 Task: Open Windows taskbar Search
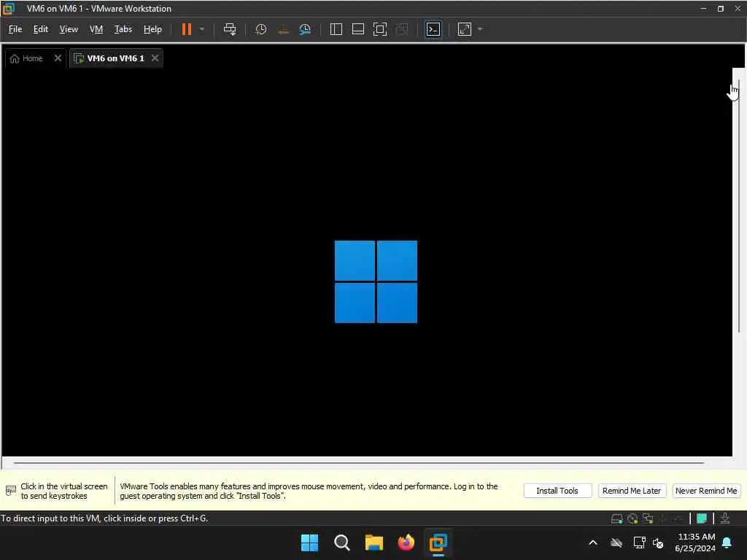(x=341, y=542)
